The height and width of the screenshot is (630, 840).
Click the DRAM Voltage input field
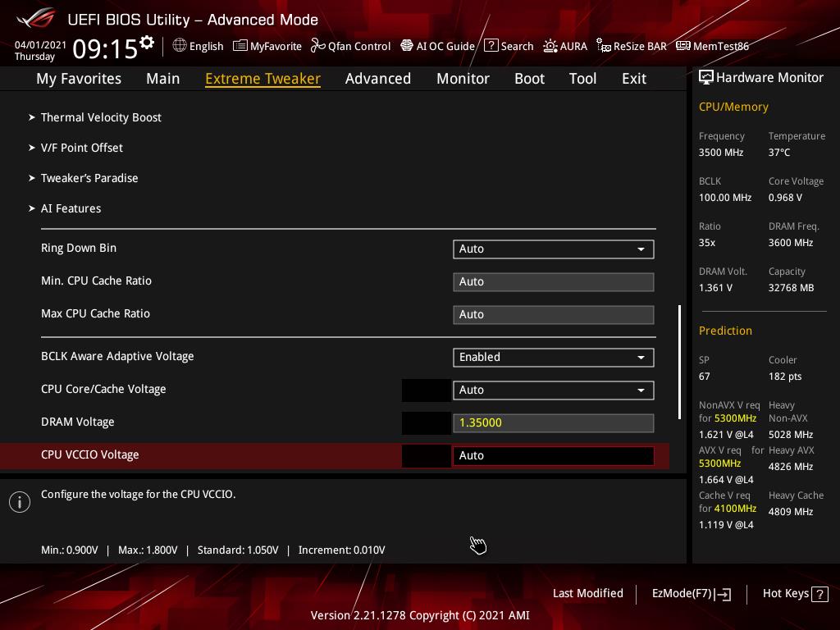click(553, 422)
